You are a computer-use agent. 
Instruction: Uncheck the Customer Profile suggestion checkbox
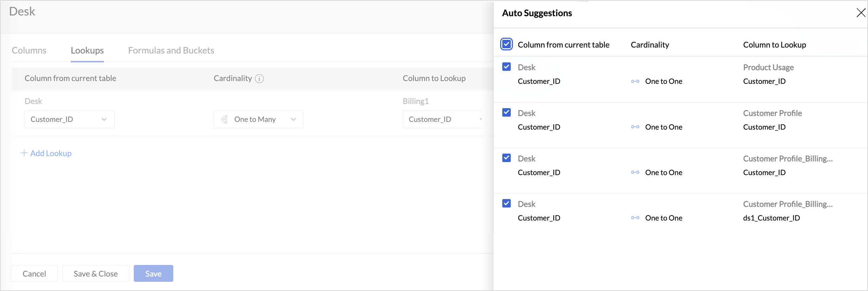507,112
